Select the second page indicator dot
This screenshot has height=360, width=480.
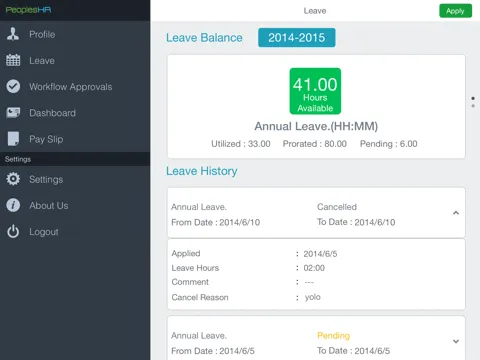click(x=473, y=106)
